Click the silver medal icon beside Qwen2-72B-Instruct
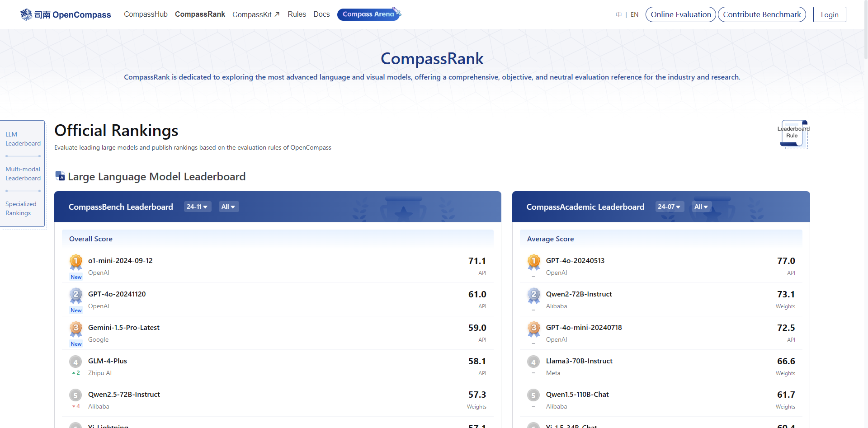The height and width of the screenshot is (428, 868). (x=533, y=295)
